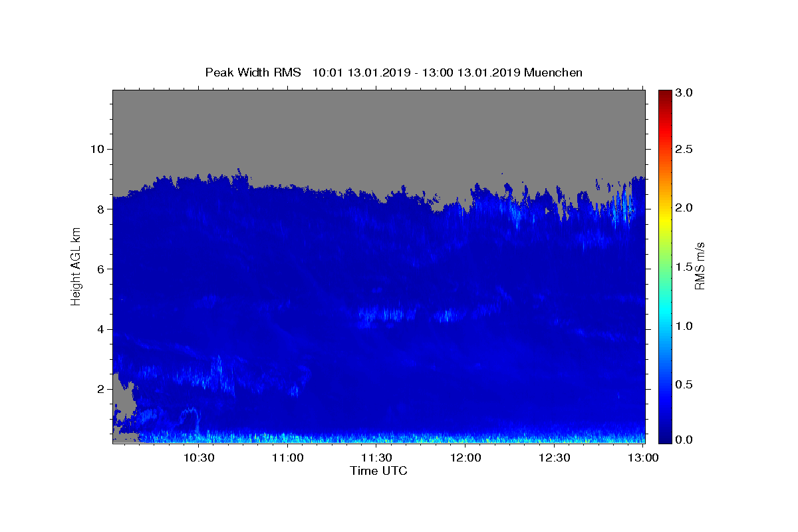The height and width of the screenshot is (532, 798).
Task: Click the 'Height AGL km' axis label
Action: 76,266
